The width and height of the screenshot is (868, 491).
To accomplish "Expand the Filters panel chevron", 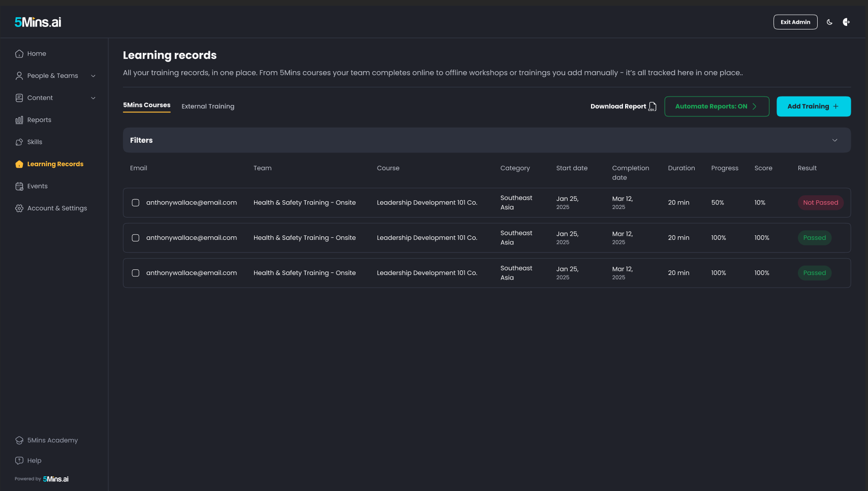I will click(x=834, y=140).
